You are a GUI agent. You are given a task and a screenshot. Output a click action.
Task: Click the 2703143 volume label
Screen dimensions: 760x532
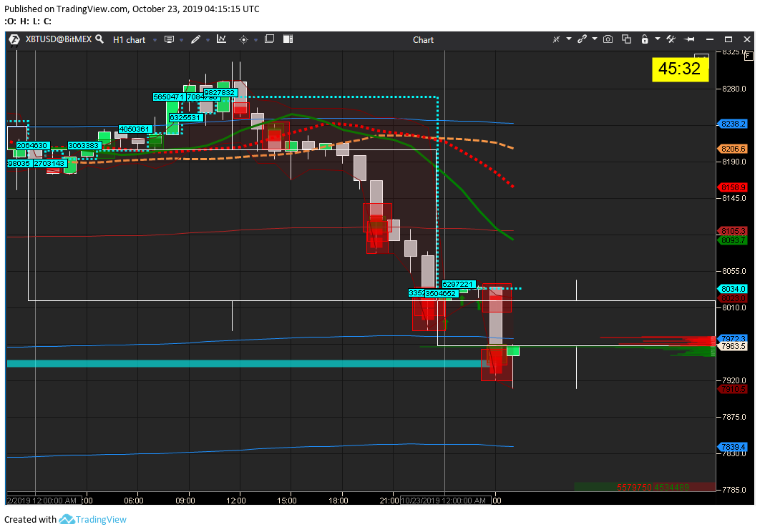coord(49,163)
